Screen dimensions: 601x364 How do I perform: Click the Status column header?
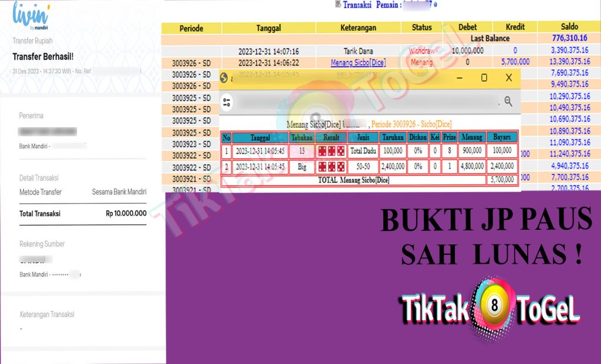click(421, 27)
